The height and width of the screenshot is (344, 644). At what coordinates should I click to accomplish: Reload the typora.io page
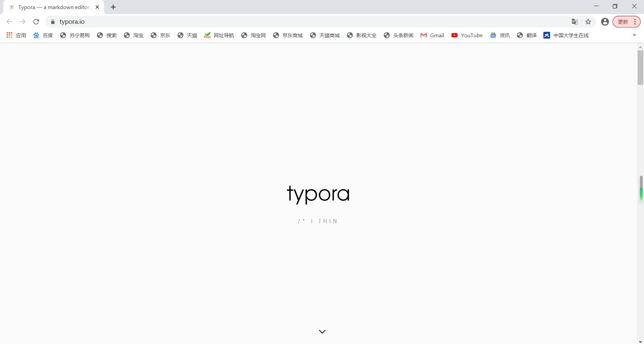click(36, 21)
